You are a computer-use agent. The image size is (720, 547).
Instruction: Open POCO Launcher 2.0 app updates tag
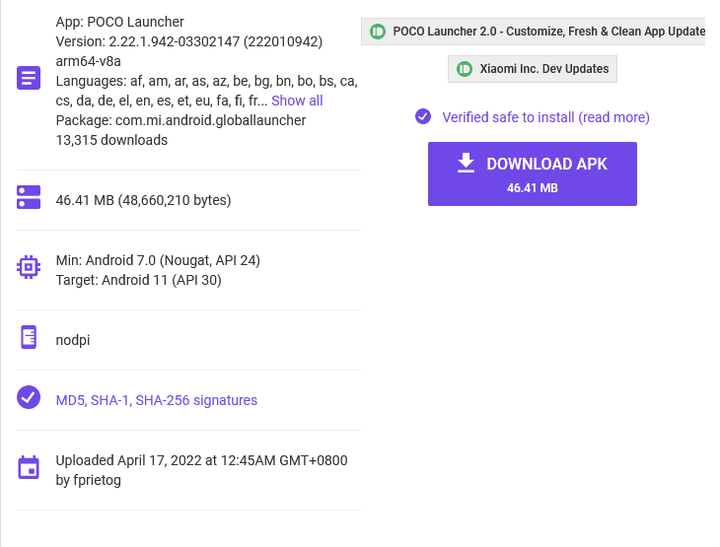point(533,31)
